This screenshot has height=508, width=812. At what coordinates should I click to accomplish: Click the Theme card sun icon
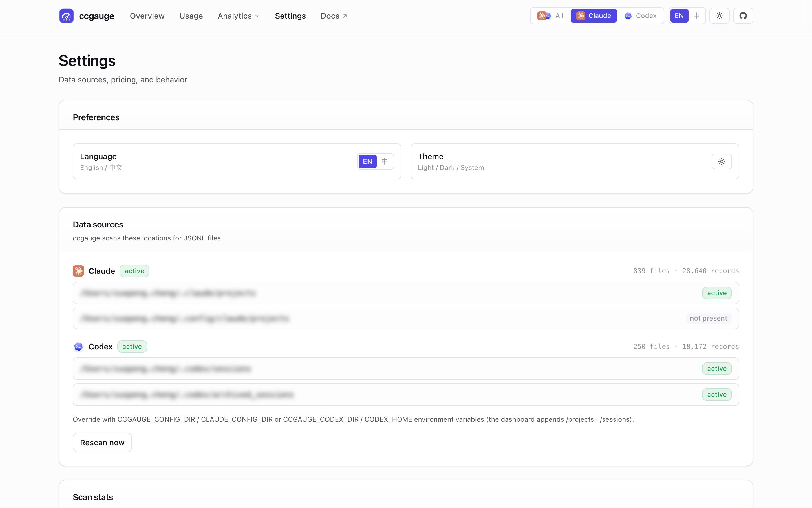point(721,162)
